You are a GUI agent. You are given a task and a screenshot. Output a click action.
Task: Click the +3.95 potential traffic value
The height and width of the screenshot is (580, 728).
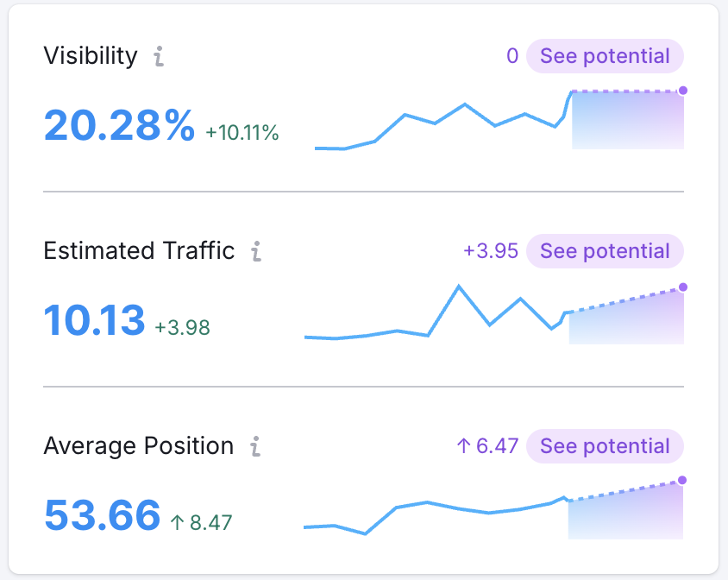490,251
